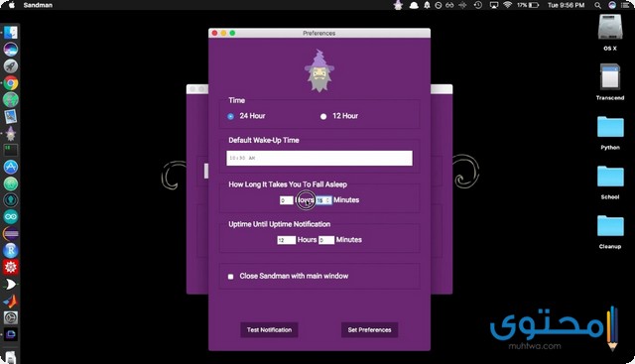Open the green globe dock app
This screenshot has height=364, width=635.
tap(11, 99)
